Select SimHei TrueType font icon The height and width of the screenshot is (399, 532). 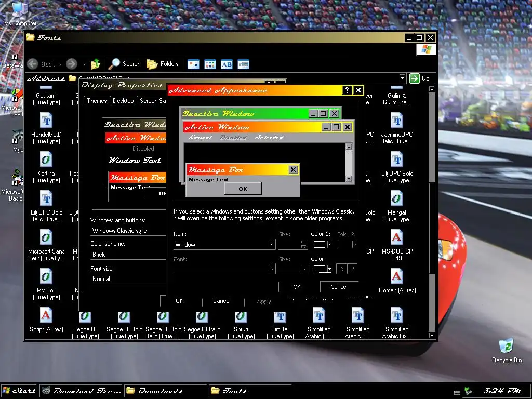tap(280, 324)
